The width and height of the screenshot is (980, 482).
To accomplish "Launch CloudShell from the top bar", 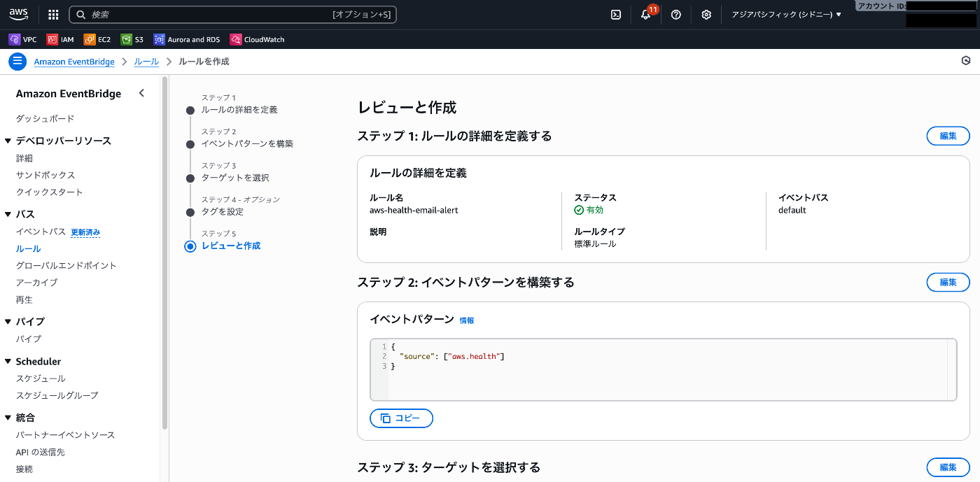I will click(x=616, y=15).
